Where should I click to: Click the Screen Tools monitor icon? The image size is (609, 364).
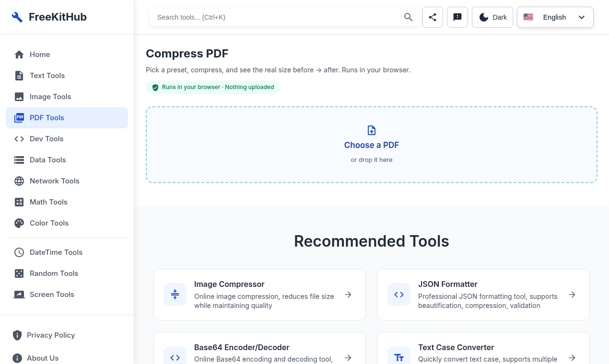pyautogui.click(x=19, y=295)
